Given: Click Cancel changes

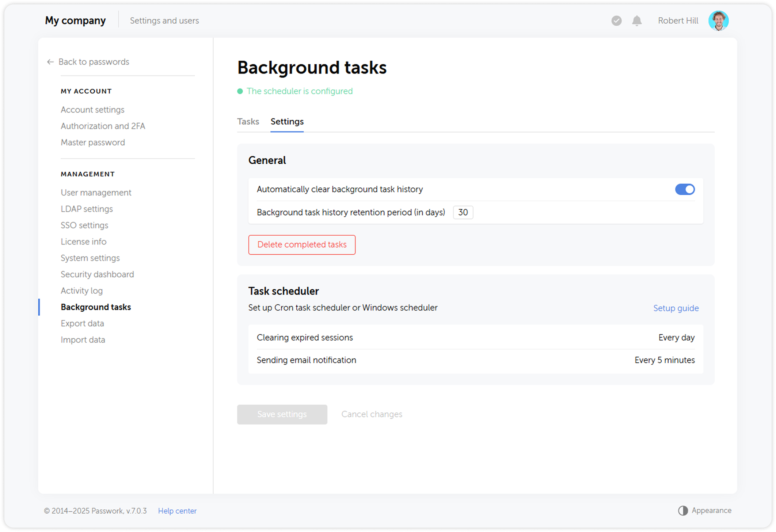Looking at the screenshot, I should (372, 414).
